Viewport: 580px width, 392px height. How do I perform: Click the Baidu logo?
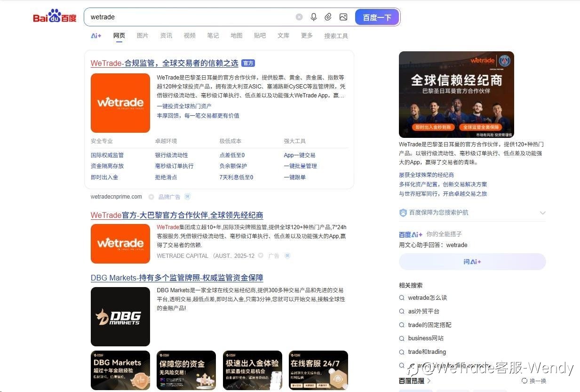[x=55, y=16]
